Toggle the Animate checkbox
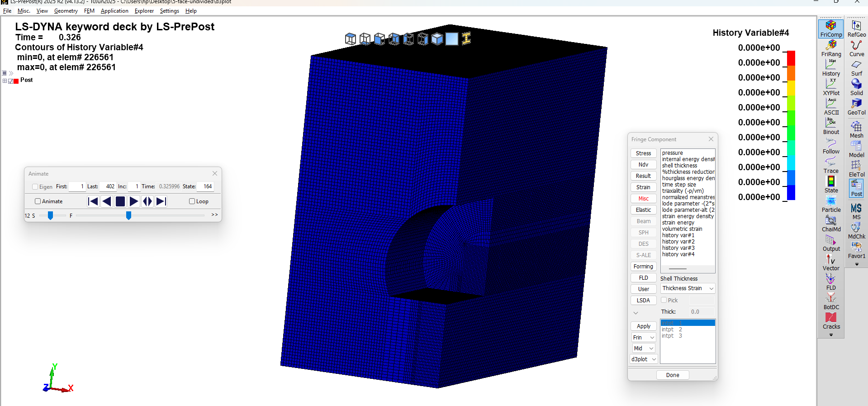868x406 pixels. coord(38,201)
